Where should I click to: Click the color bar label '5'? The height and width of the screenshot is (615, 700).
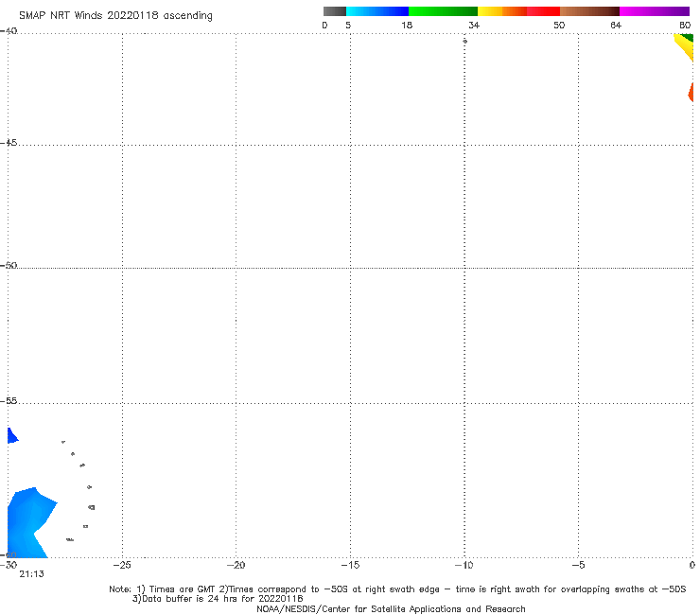[x=348, y=25]
